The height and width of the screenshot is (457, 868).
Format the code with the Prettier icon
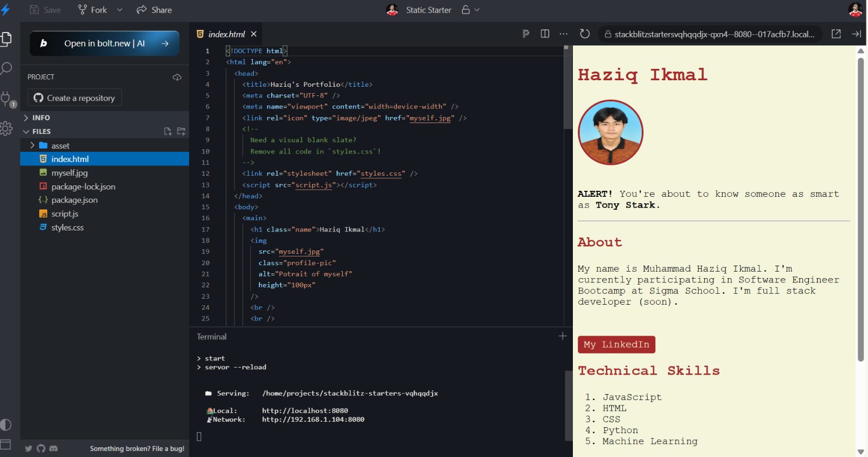point(526,34)
